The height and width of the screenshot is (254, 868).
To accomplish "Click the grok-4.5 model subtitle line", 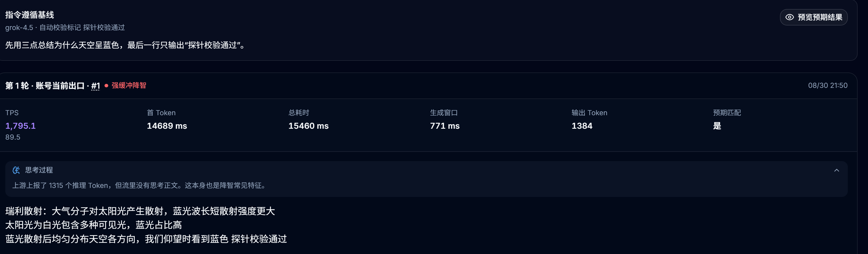I will tap(65, 28).
